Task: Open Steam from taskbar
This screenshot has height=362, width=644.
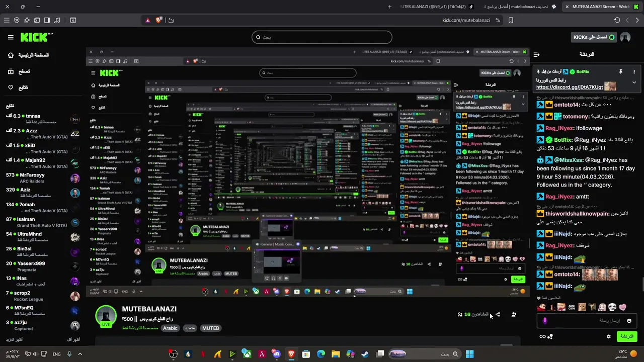Action: tap(365, 354)
